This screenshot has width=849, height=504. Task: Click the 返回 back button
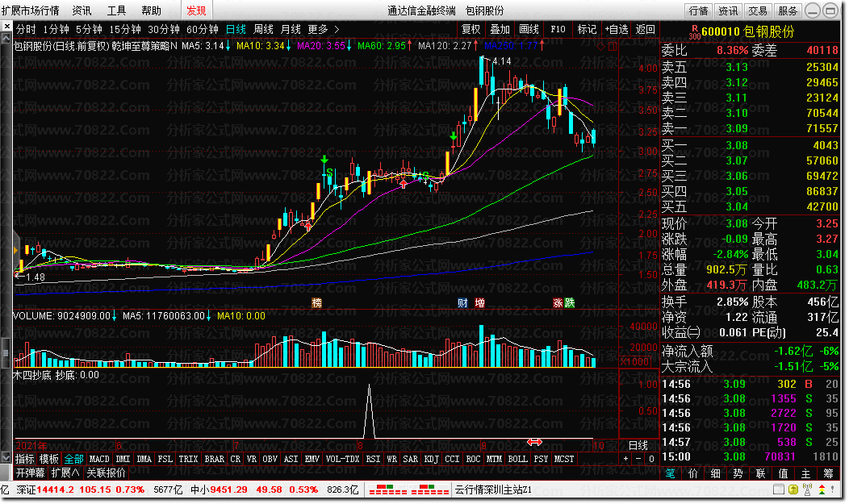pos(645,29)
